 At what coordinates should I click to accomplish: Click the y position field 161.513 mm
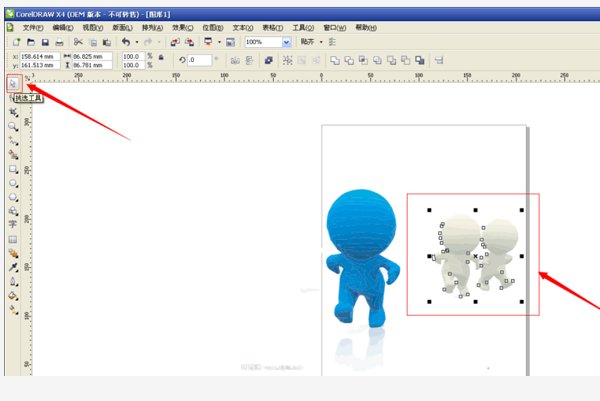(x=40, y=65)
